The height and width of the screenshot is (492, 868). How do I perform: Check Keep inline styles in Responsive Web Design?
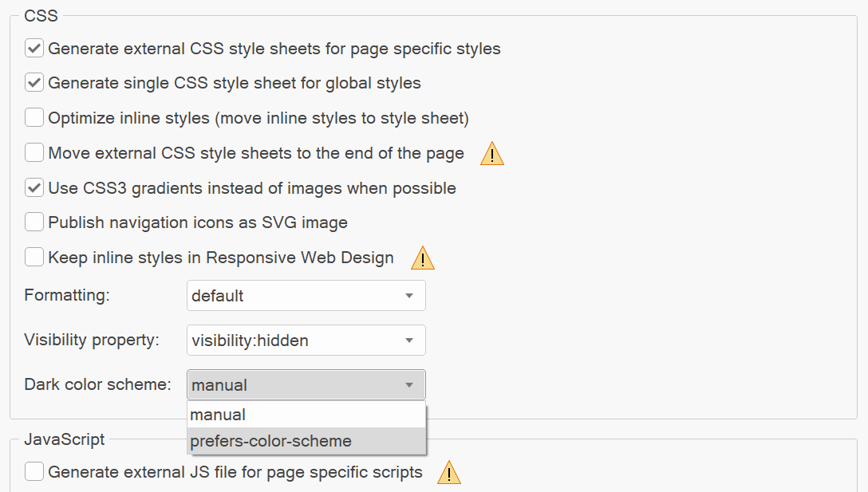[34, 258]
